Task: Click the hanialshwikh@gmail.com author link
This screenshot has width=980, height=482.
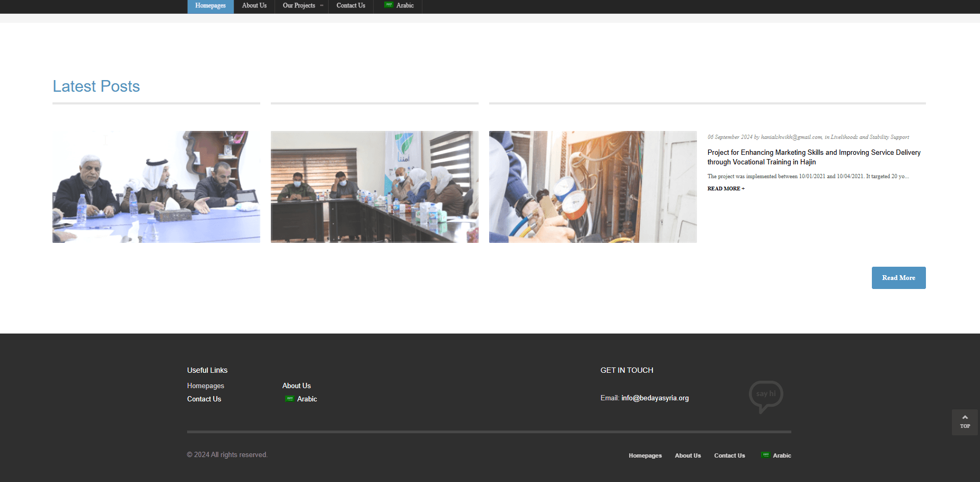Action: (791, 137)
